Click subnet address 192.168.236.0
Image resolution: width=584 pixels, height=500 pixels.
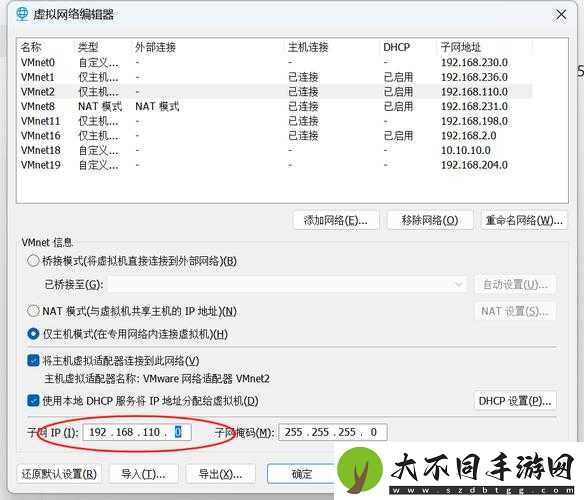(474, 77)
